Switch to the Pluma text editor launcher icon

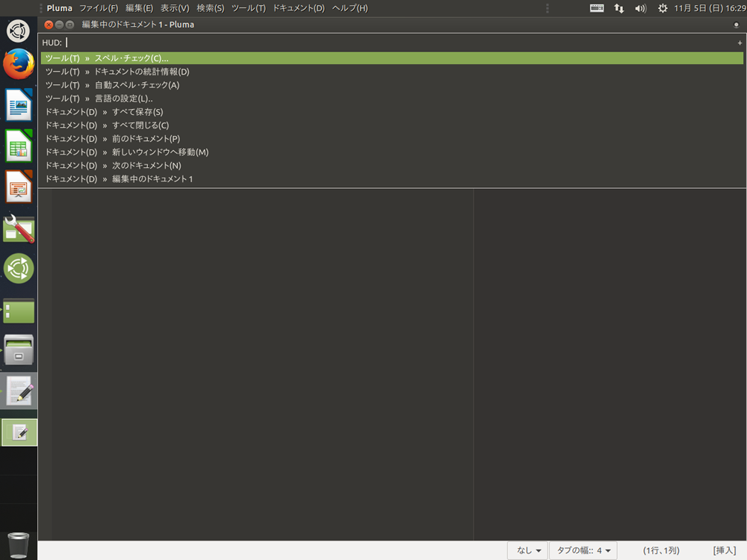[x=19, y=391]
